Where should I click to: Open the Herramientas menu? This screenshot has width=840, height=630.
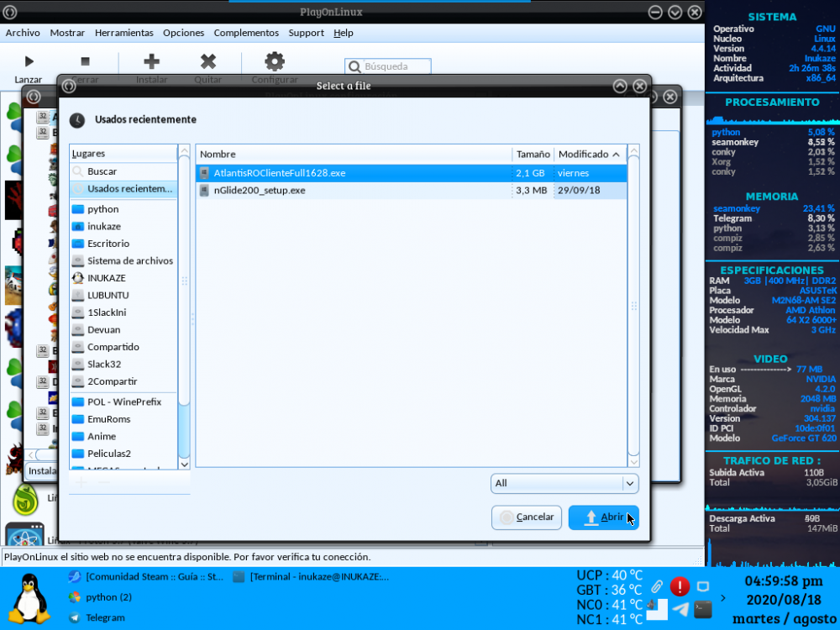(123, 33)
